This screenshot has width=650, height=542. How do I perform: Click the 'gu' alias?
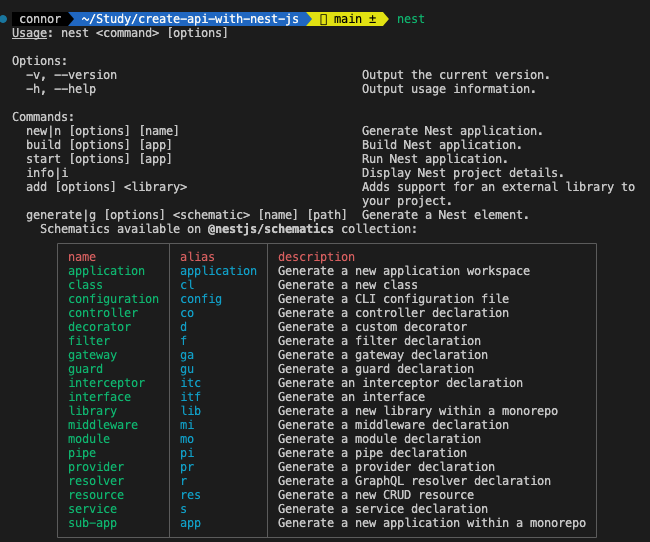(187, 369)
